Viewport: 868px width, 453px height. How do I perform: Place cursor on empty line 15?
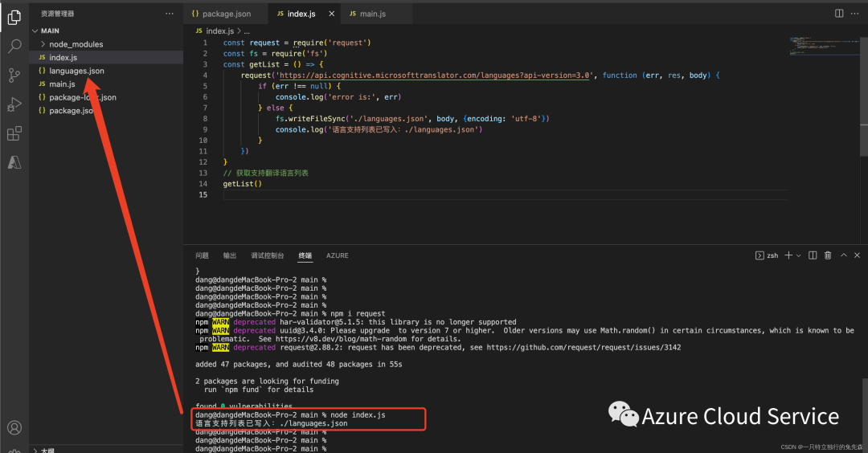tap(505, 194)
